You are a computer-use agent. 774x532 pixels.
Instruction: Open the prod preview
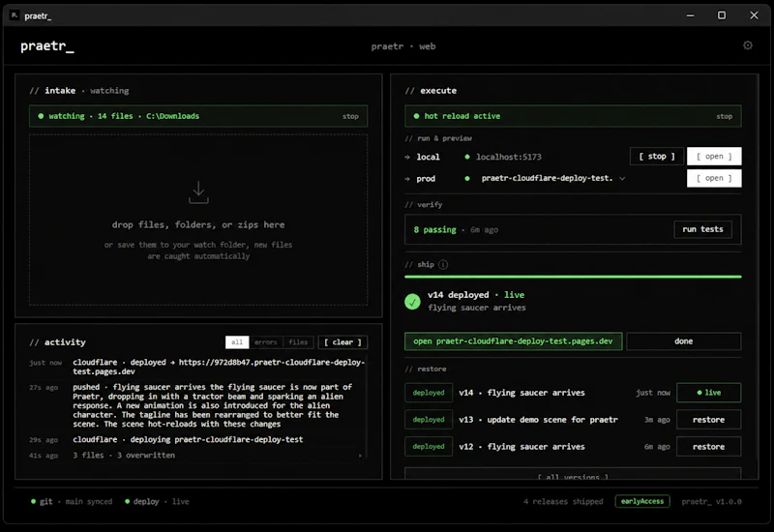(x=714, y=178)
